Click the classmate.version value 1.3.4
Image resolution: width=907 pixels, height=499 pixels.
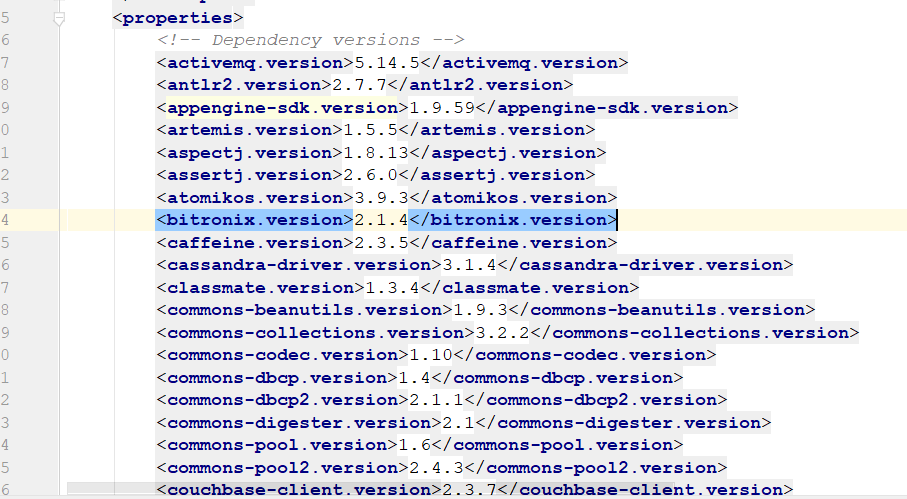coord(392,287)
